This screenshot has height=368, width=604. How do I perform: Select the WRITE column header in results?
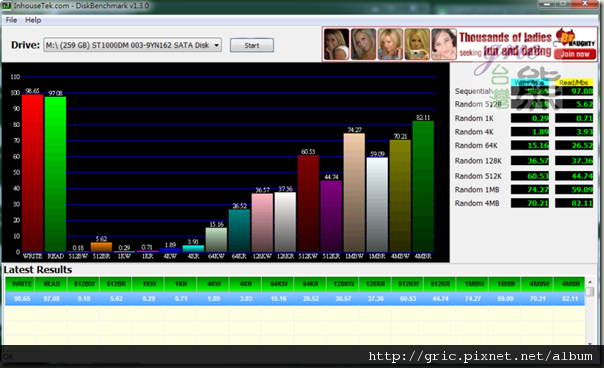pyautogui.click(x=21, y=284)
